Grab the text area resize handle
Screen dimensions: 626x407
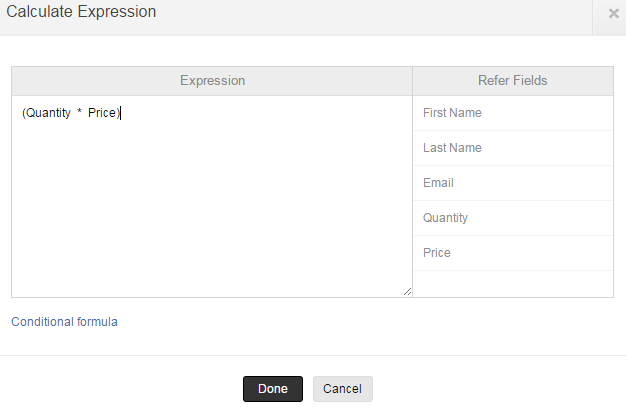tap(407, 292)
